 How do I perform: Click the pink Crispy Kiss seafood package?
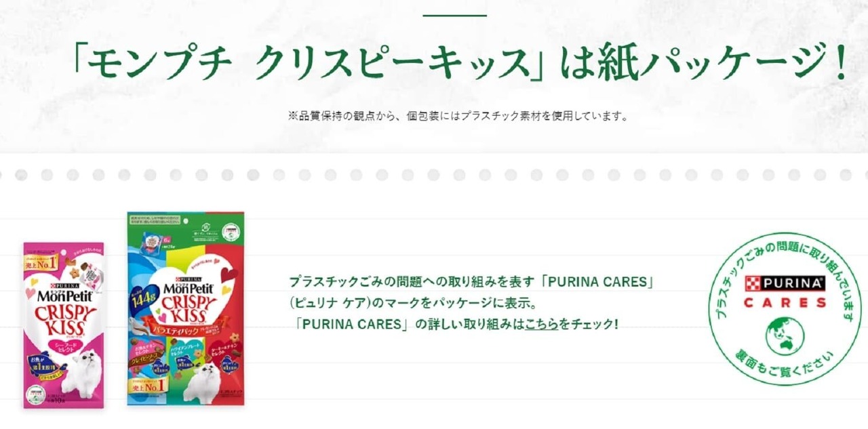[x=64, y=325]
